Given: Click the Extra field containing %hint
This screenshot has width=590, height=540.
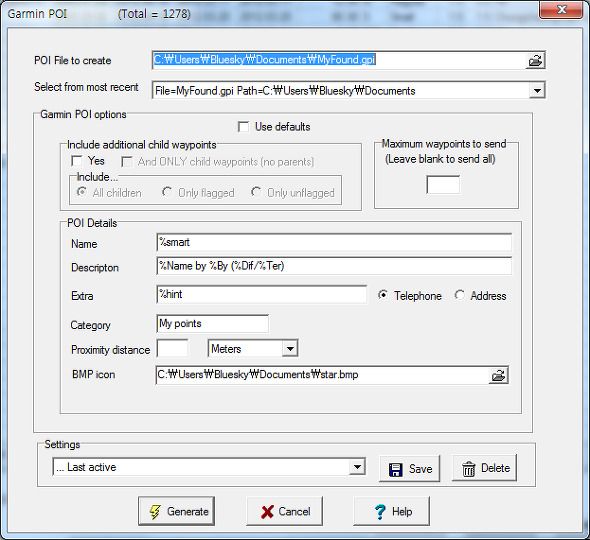Looking at the screenshot, I should (x=262, y=294).
